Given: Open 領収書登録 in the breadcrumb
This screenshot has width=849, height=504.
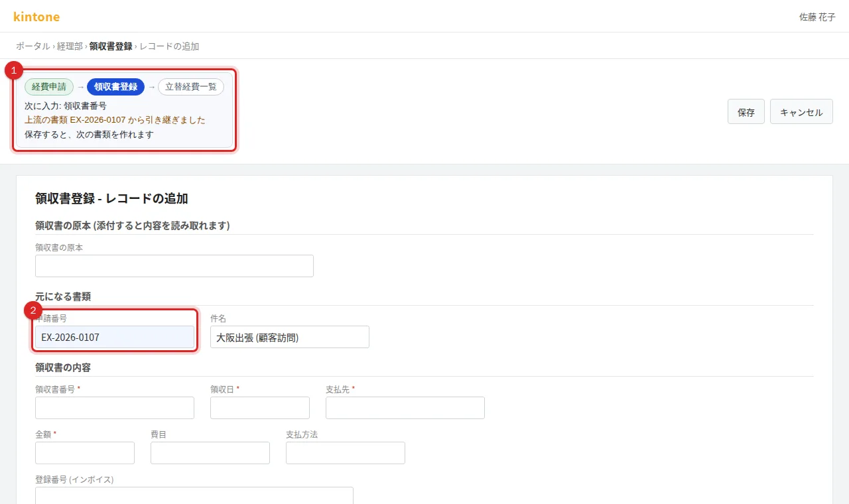Looking at the screenshot, I should pyautogui.click(x=111, y=46).
